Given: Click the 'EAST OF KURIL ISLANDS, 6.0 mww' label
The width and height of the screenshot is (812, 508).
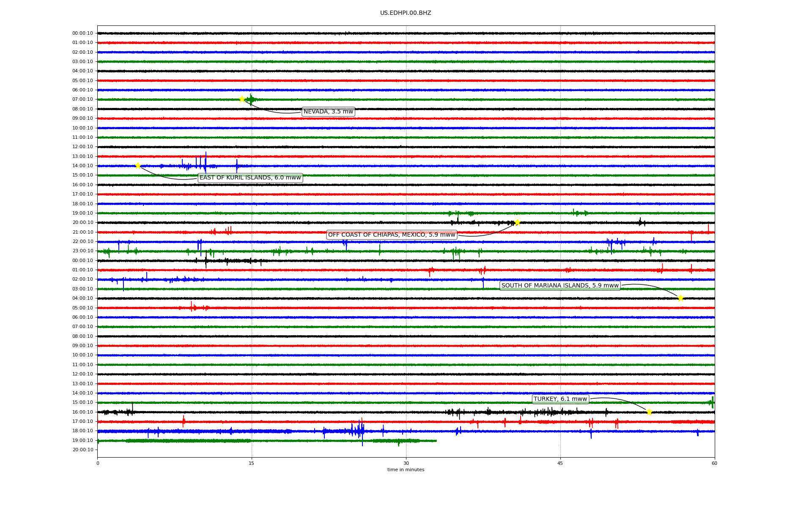Looking at the screenshot, I should [250, 178].
